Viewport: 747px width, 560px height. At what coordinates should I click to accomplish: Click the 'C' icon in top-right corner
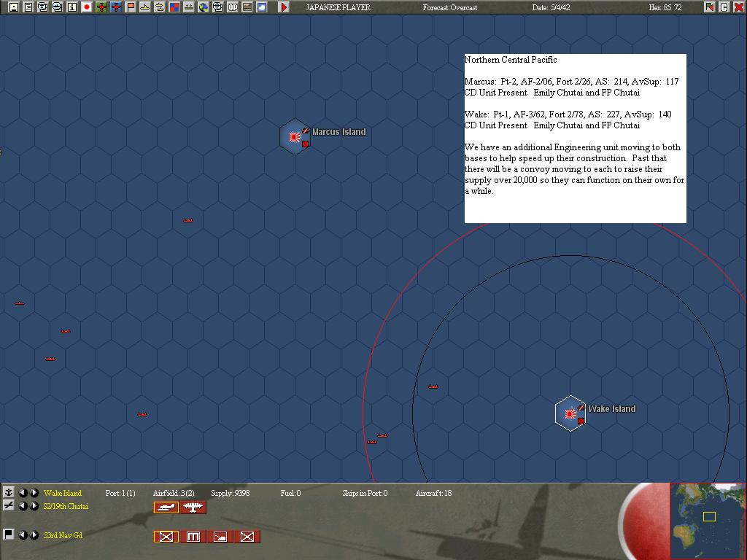tap(724, 7)
